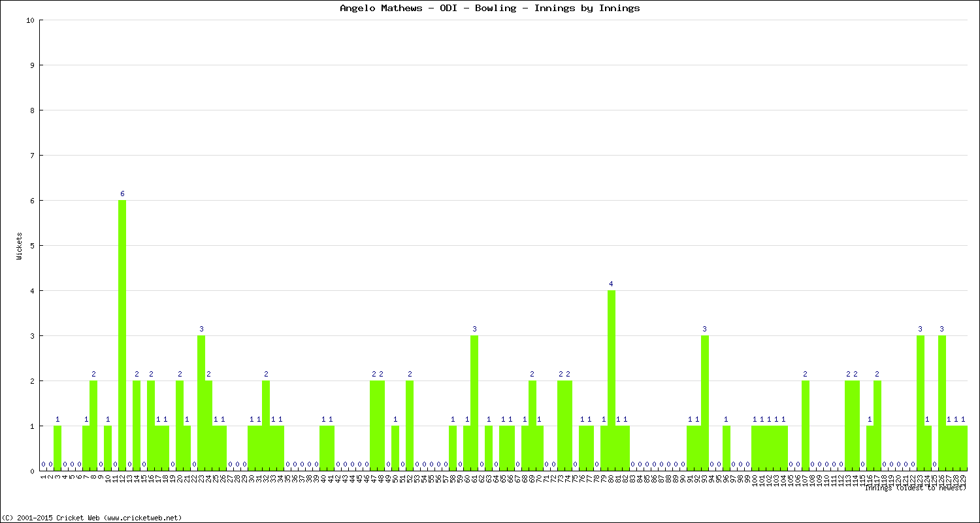Click the 1-wicket bar at innings 3
The width and height of the screenshot is (980, 523).
(57, 448)
